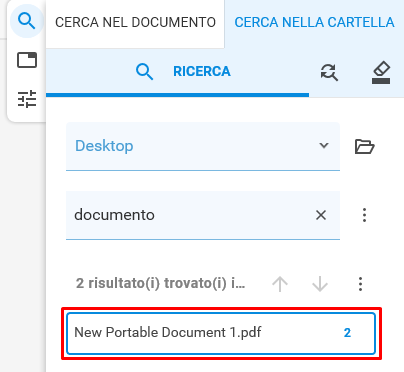Viewport: 404px width, 372px height.
Task: Open results options three-dot menu
Action: point(360,284)
